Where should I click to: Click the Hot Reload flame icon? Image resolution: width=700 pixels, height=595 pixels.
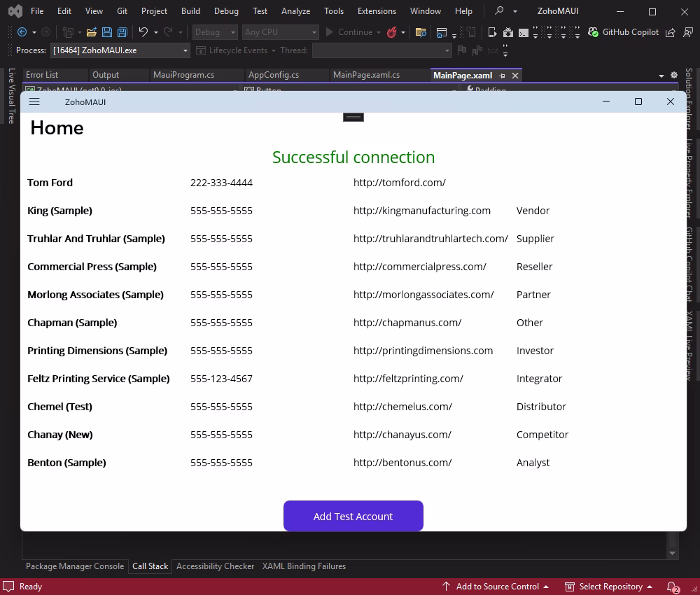pyautogui.click(x=391, y=32)
